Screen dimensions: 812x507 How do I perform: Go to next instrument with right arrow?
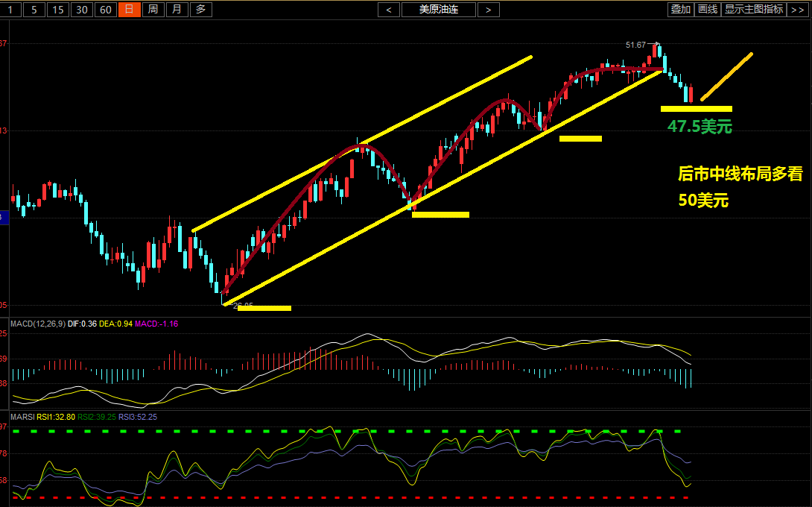click(x=488, y=10)
